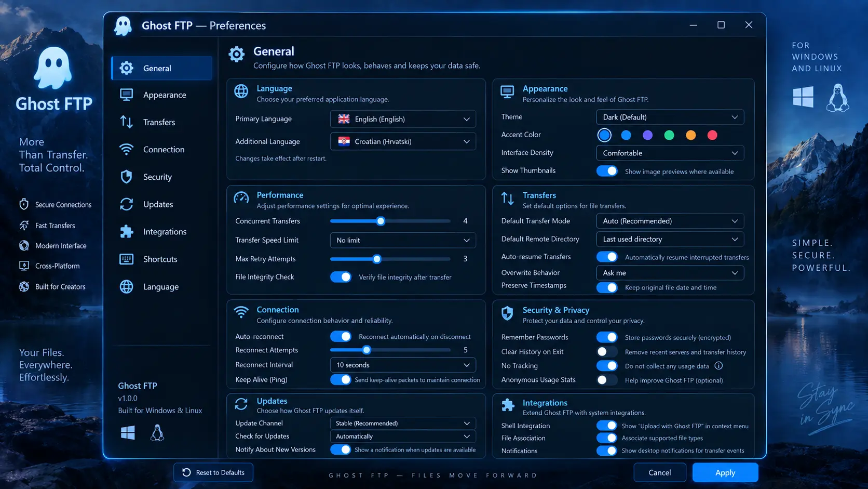868x489 pixels.
Task: Click the Connection wifi icon in sidebar
Action: 126,149
